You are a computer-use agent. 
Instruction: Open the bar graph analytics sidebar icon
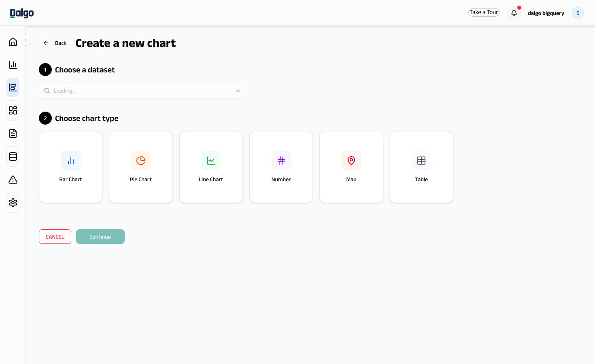[13, 65]
